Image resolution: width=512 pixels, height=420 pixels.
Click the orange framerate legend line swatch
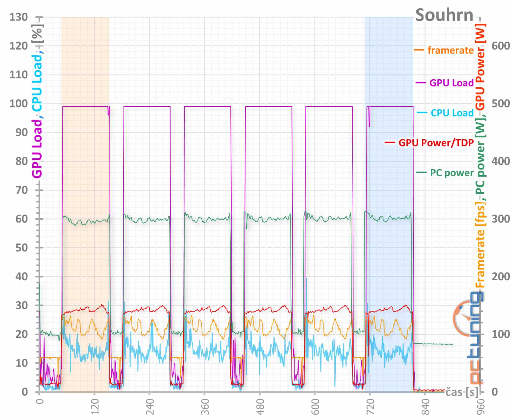coord(419,50)
